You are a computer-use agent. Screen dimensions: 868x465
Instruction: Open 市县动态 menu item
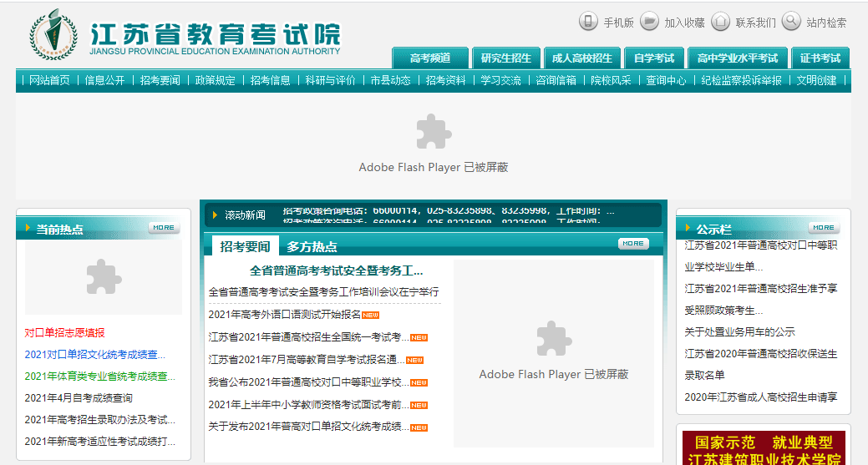click(391, 80)
